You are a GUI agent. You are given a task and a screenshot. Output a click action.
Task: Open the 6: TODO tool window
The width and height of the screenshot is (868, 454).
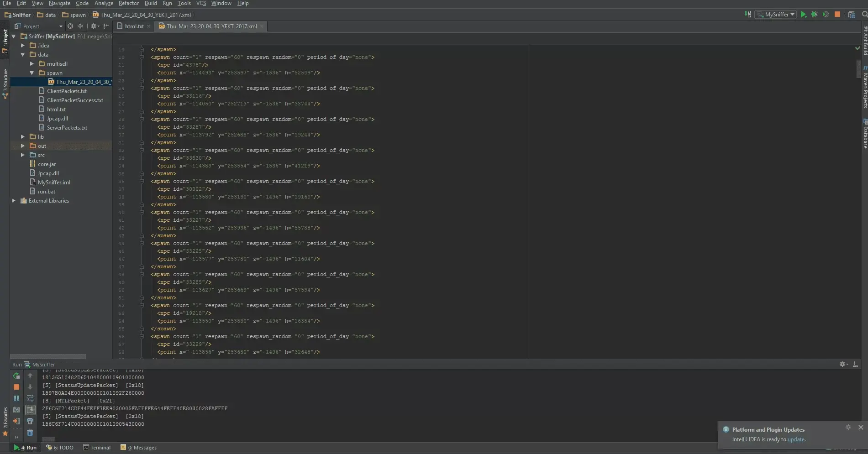60,448
